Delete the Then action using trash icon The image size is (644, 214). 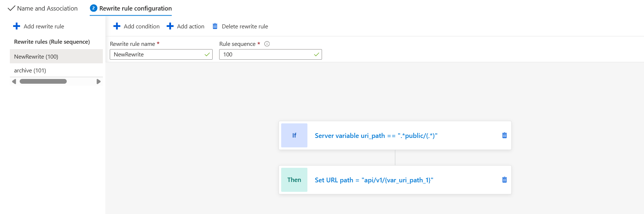504,180
